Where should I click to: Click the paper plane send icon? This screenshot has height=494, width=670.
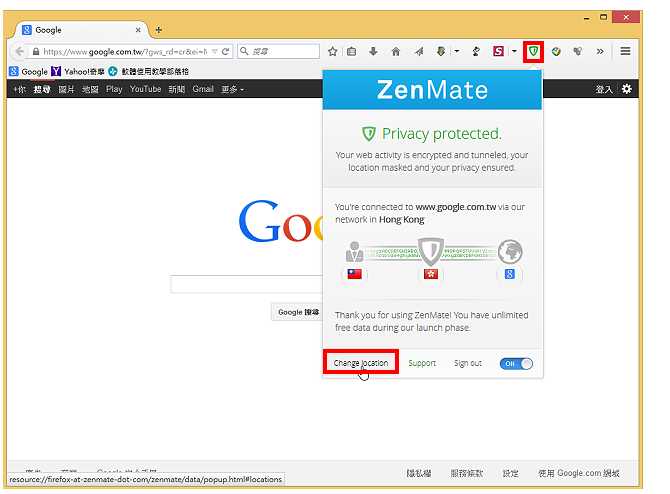click(419, 52)
